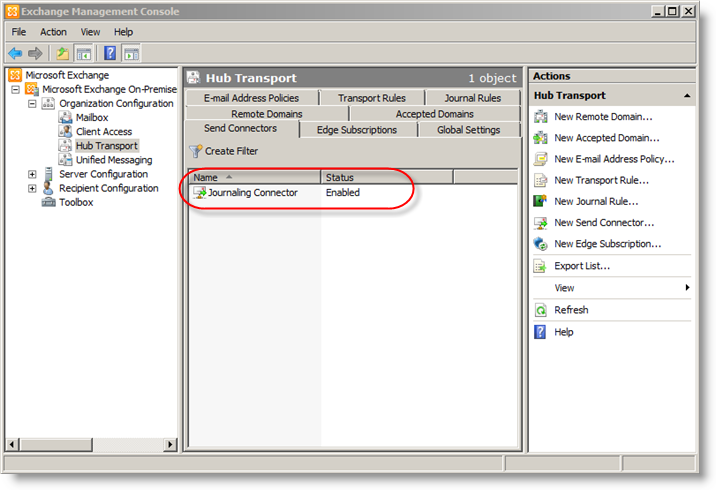Open the View menu in menu bar
This screenshot has height=490, width=716.
tap(90, 32)
